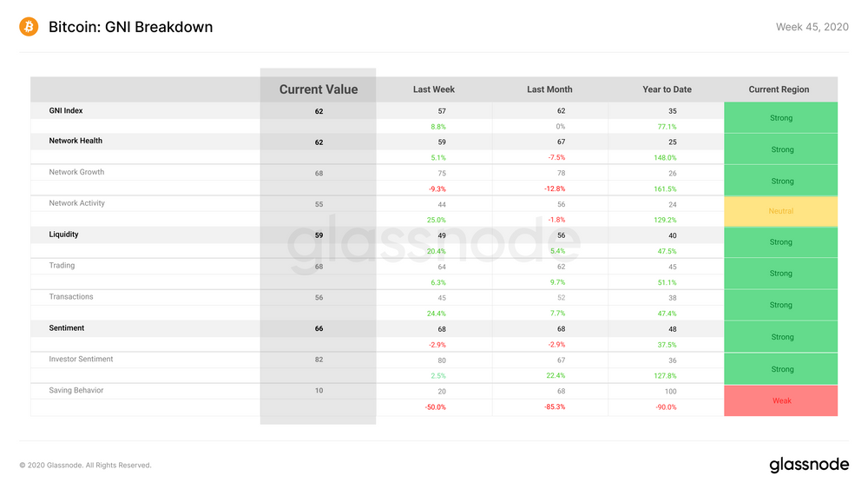
Task: Select the Network Health row label
Action: pos(76,141)
